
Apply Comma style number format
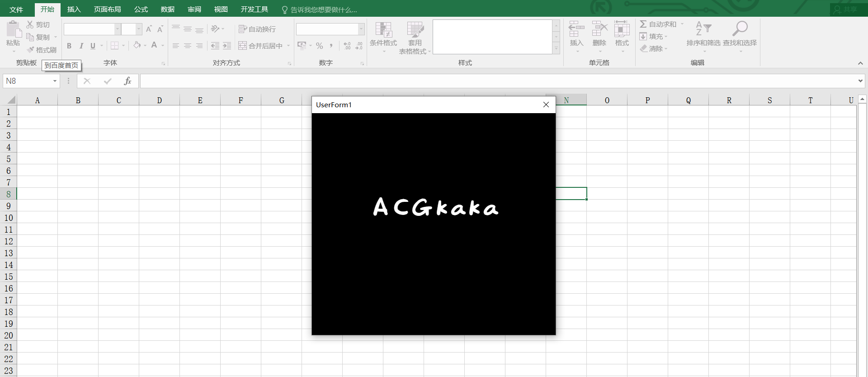coord(331,46)
